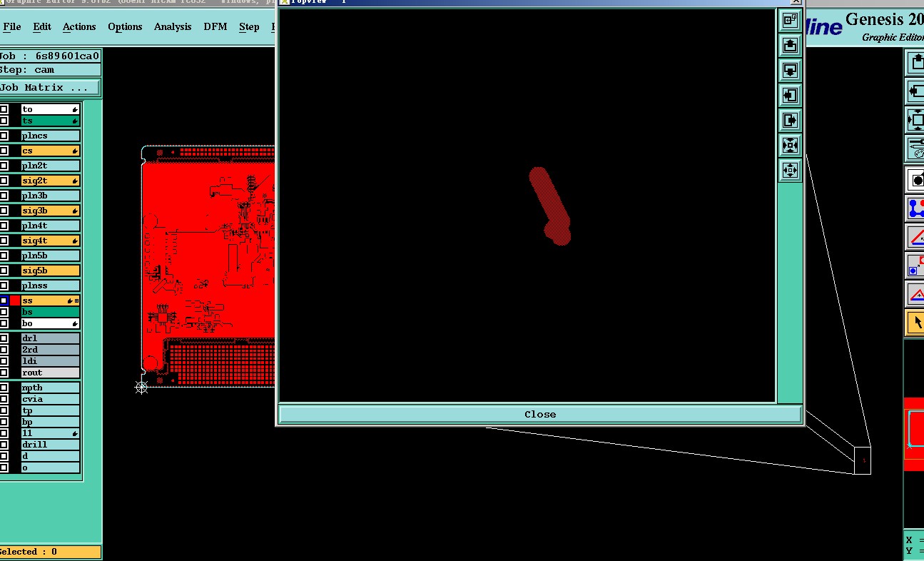Click the datum origin marker on board
The height and width of the screenshot is (561, 924).
[x=141, y=387]
